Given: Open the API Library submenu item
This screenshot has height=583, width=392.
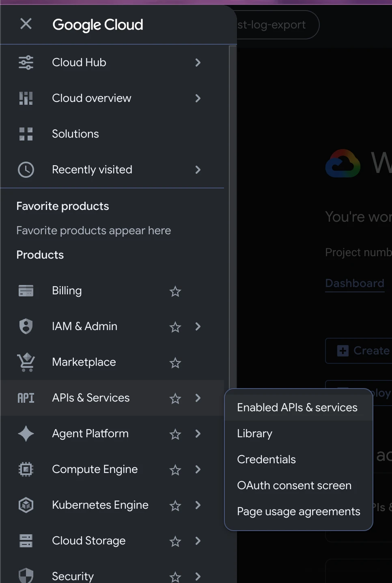Looking at the screenshot, I should [299, 434].
